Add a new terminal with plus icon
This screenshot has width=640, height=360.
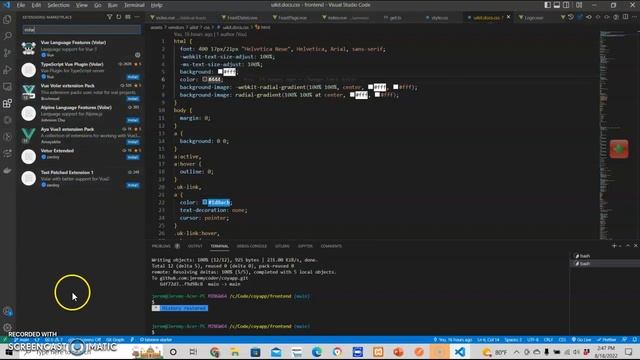[x=614, y=246]
